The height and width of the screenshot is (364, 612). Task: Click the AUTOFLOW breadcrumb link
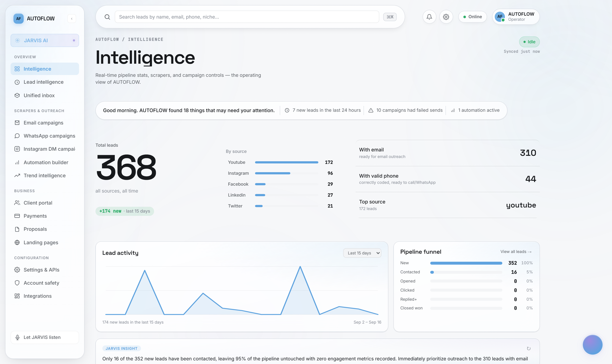(x=107, y=39)
